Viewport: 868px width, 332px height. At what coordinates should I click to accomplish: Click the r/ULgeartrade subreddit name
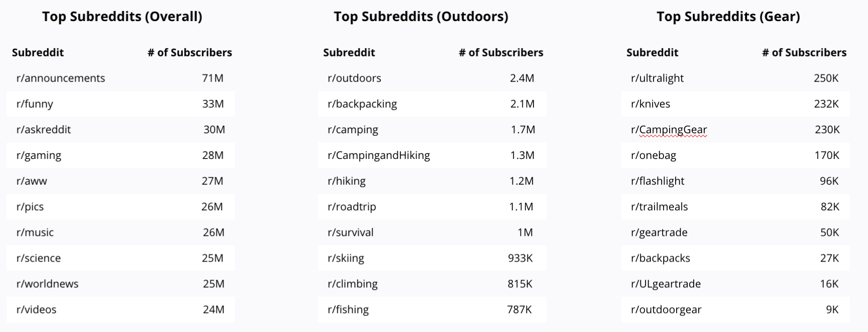coord(666,284)
